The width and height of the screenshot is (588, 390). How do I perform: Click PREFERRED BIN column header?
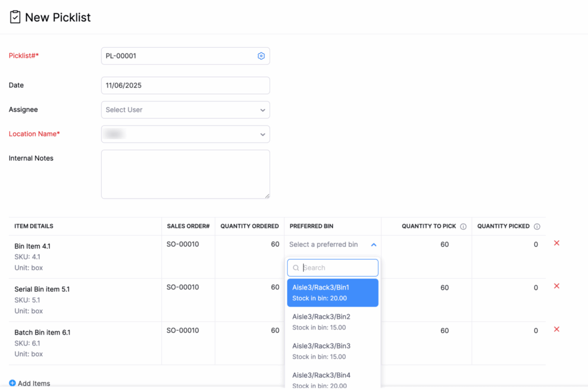(x=311, y=226)
